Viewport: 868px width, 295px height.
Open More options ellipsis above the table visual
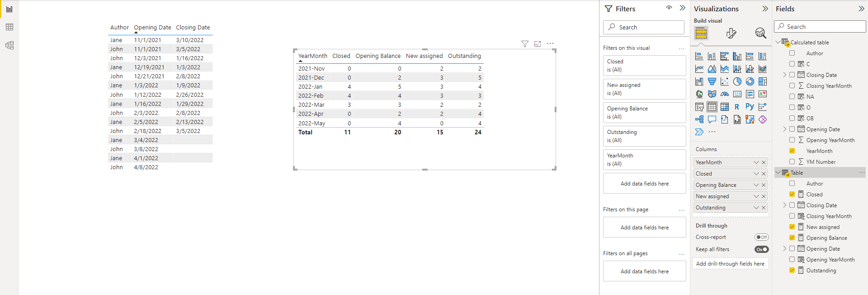pyautogui.click(x=550, y=44)
